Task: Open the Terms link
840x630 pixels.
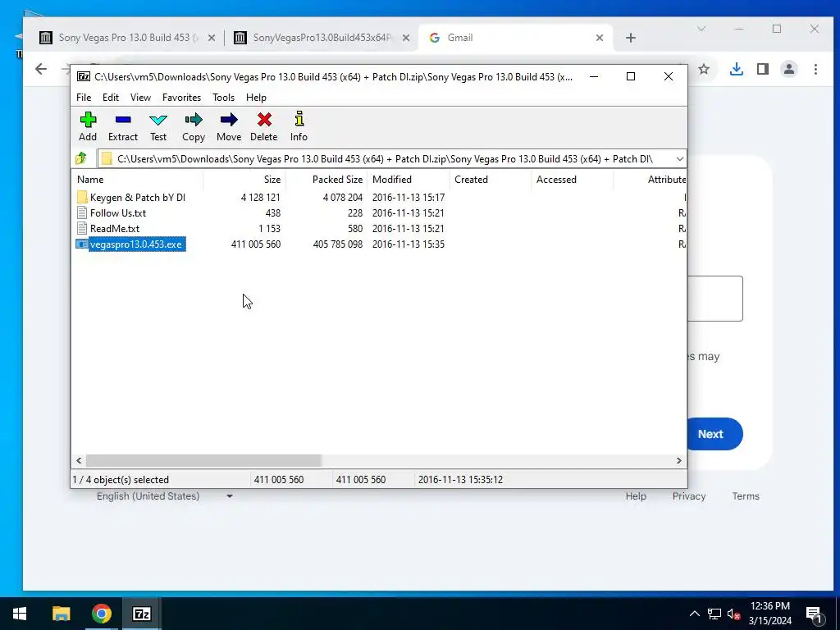Action: [x=746, y=496]
